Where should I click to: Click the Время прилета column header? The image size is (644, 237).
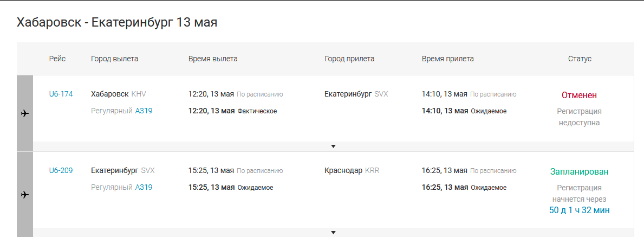447,59
